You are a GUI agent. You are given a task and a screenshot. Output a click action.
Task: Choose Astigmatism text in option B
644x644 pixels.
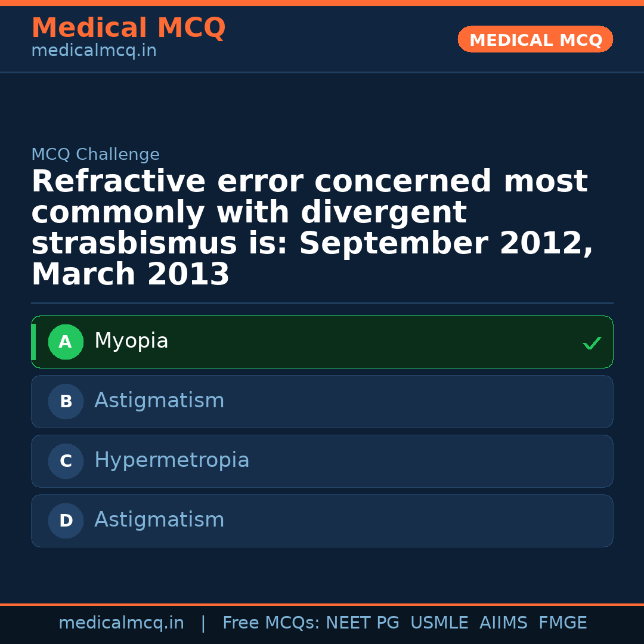(159, 401)
